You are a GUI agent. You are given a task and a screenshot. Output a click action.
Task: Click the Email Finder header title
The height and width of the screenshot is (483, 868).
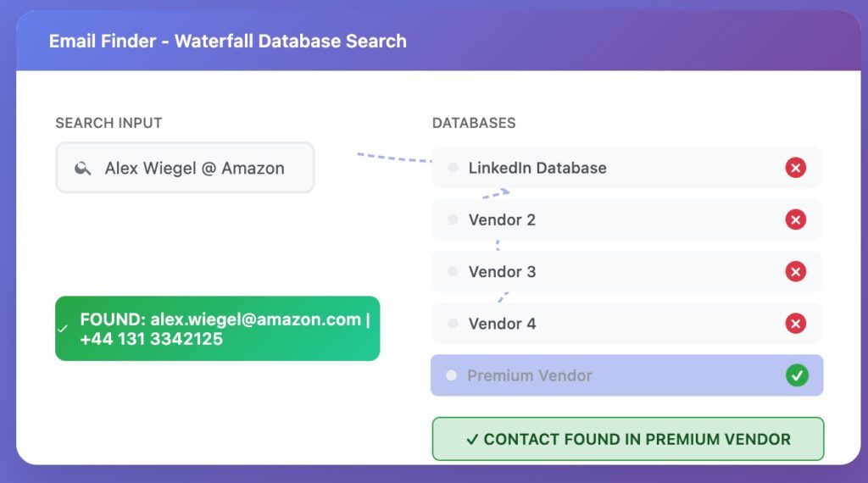(x=227, y=41)
